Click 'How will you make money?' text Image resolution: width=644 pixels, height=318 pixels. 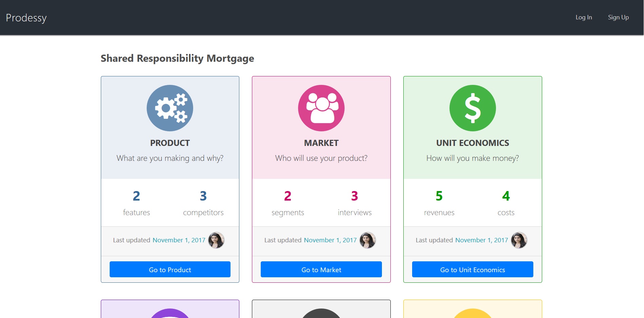pos(473,158)
